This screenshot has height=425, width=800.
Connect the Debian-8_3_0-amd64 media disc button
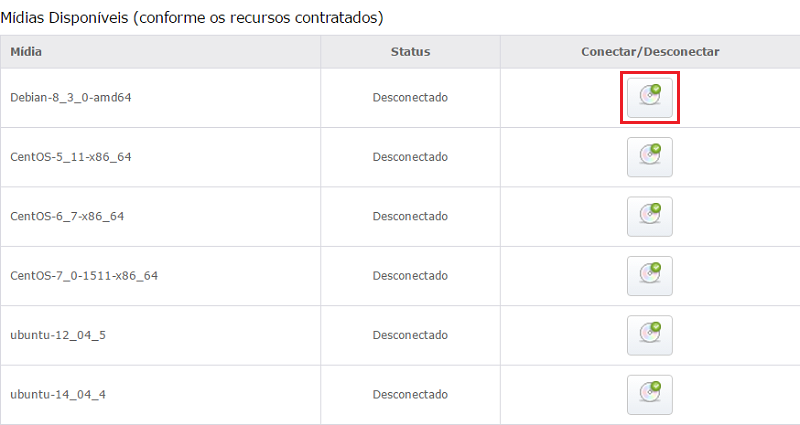click(649, 97)
